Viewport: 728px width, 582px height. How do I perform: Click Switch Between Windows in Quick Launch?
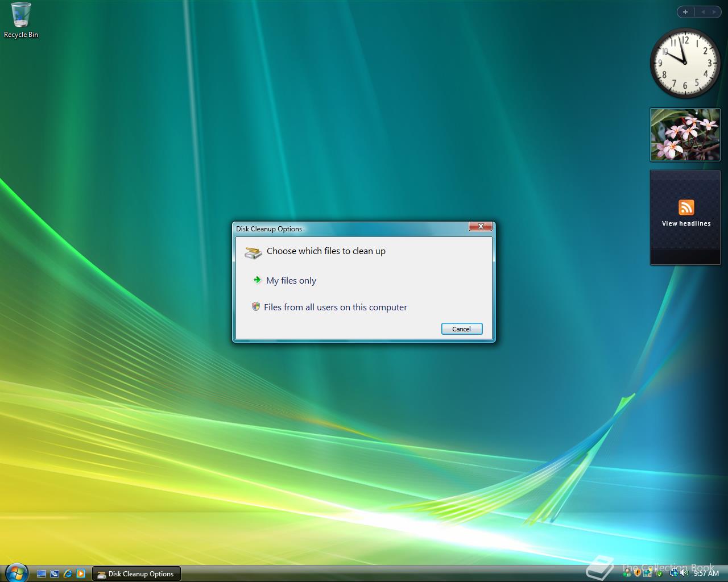[x=55, y=574]
